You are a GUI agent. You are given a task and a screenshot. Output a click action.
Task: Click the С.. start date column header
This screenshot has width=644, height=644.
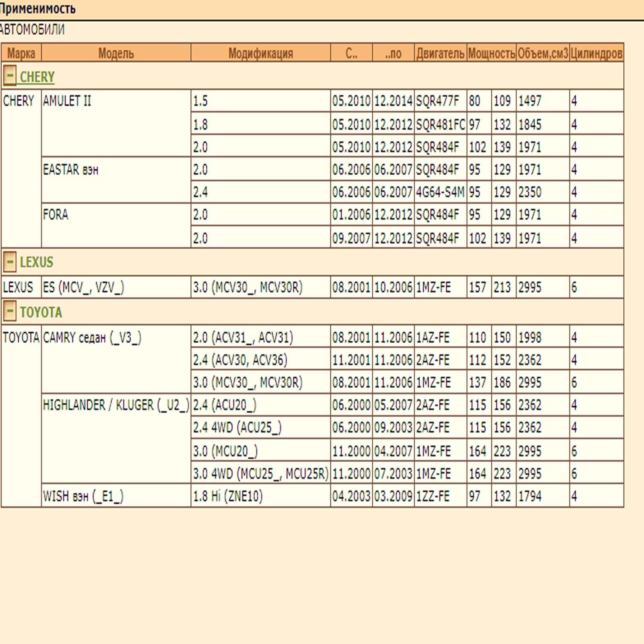point(351,53)
